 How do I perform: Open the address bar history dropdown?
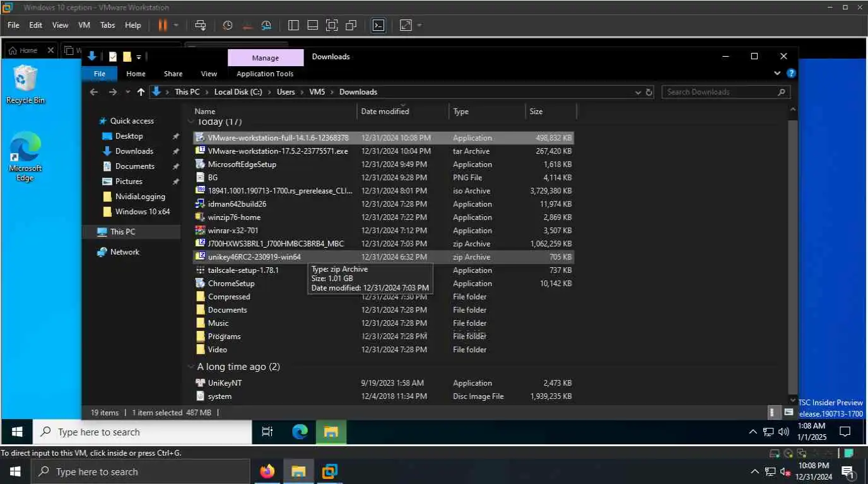coord(638,92)
